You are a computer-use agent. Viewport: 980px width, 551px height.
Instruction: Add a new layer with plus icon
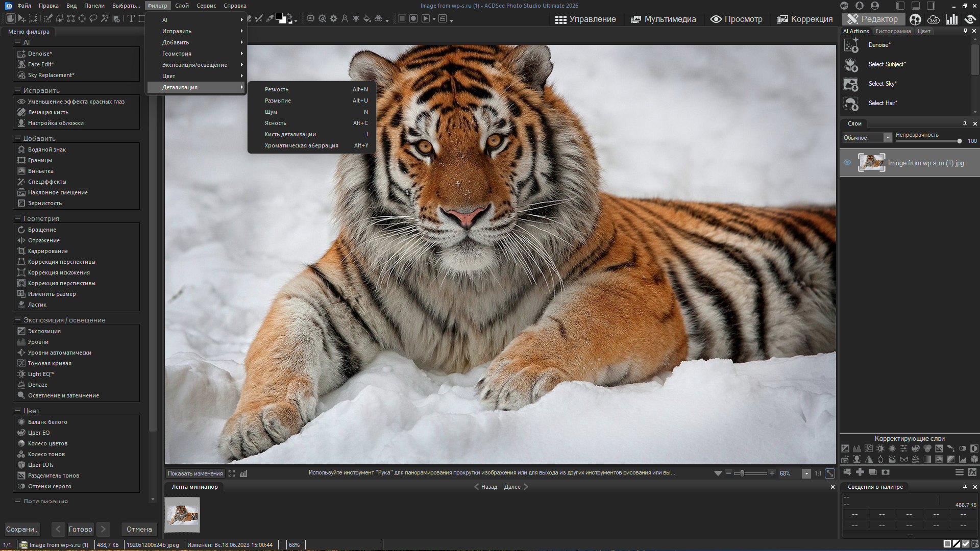860,472
